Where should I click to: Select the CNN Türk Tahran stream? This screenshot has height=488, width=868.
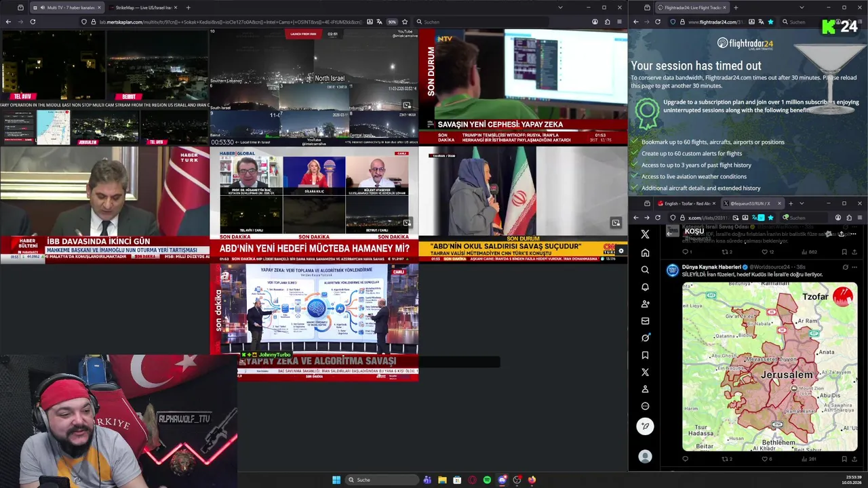tap(523, 205)
